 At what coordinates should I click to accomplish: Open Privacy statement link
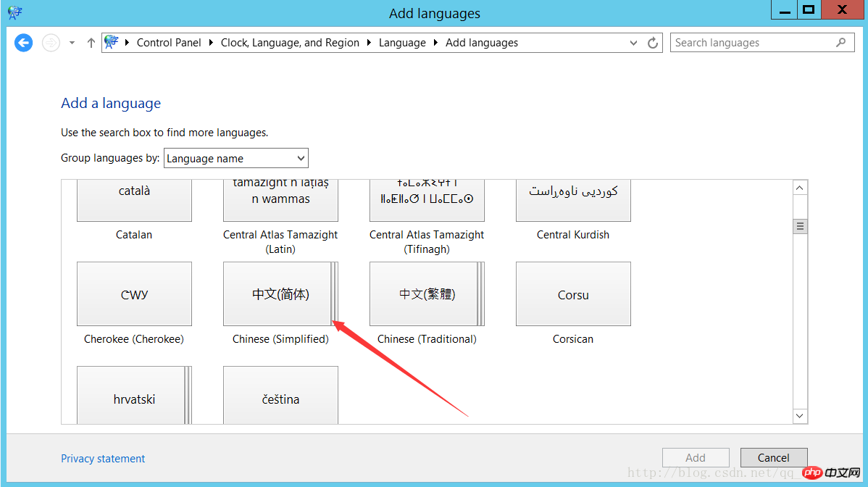pyautogui.click(x=103, y=458)
